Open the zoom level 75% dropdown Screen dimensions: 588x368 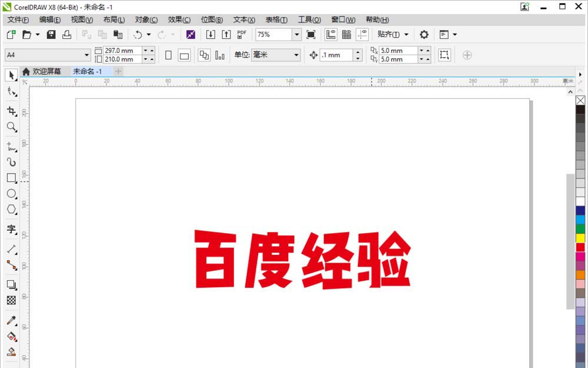click(x=296, y=35)
